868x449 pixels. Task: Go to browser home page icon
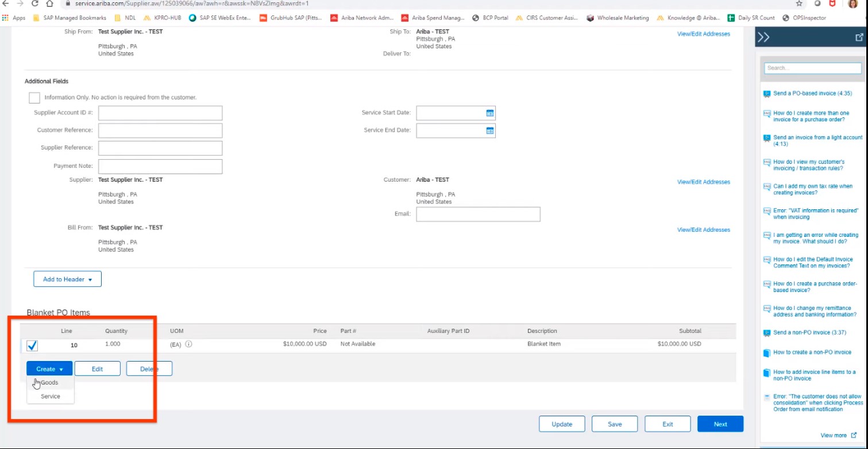click(49, 3)
